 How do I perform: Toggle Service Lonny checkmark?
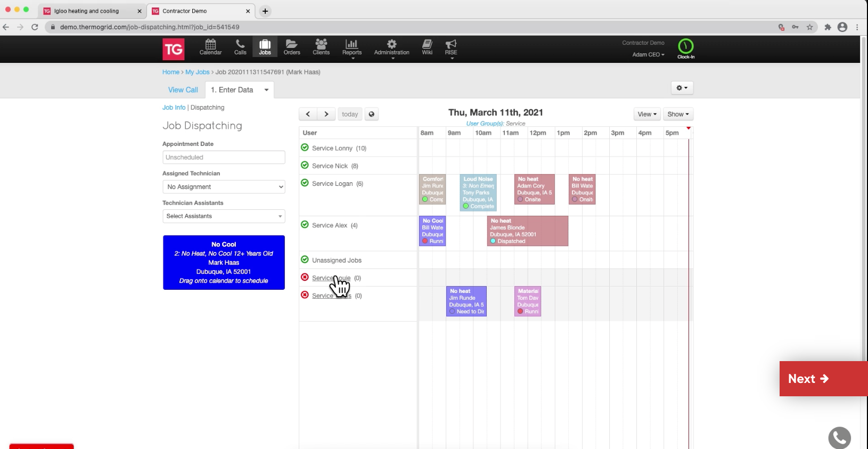click(305, 148)
